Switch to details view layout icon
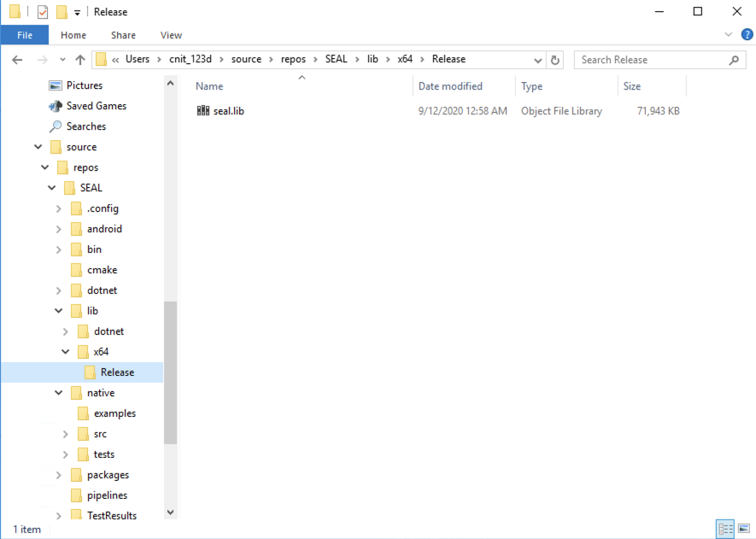 725,529
